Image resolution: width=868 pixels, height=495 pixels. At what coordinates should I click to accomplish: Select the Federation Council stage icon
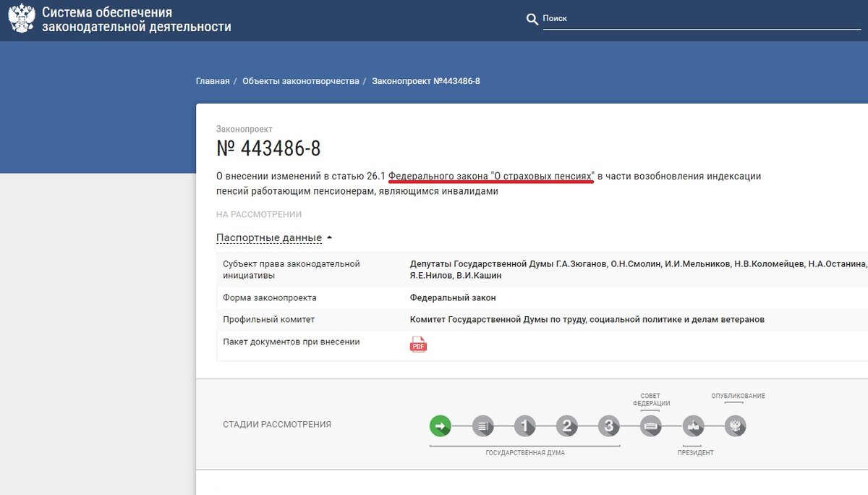coord(651,426)
